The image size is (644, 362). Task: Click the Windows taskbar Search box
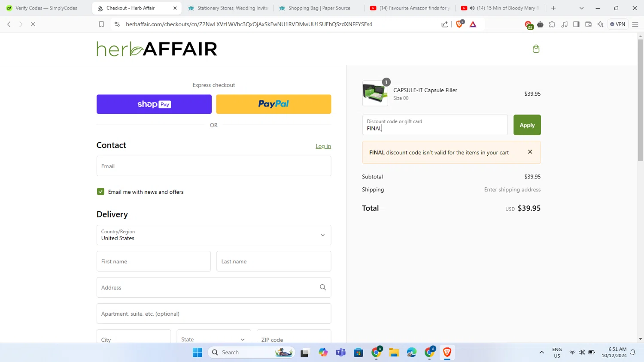[x=252, y=353]
